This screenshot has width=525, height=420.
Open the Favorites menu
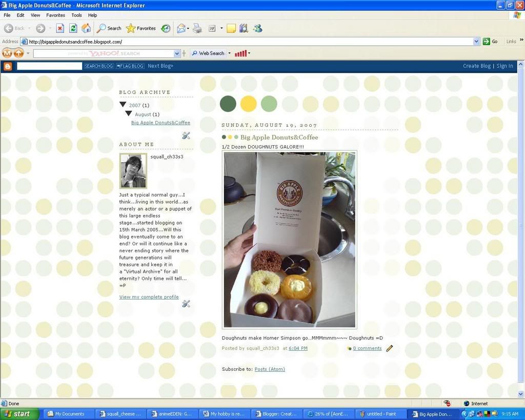[55, 15]
